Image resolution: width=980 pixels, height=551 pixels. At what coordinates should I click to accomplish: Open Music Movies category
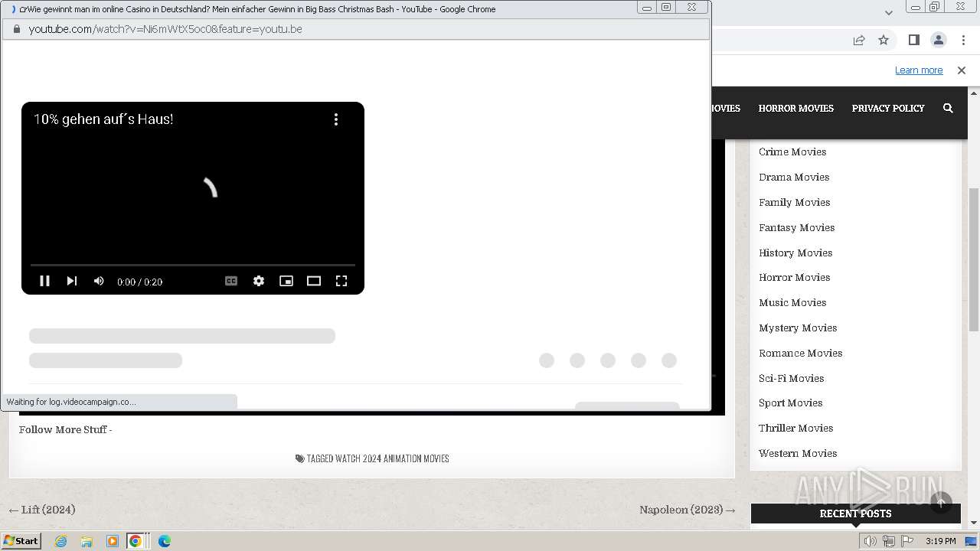click(x=792, y=302)
